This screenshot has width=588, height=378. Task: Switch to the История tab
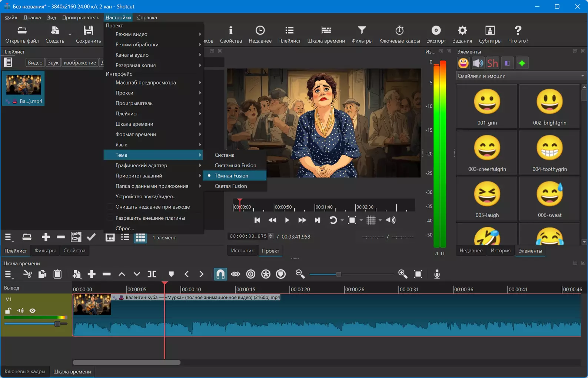coord(501,251)
